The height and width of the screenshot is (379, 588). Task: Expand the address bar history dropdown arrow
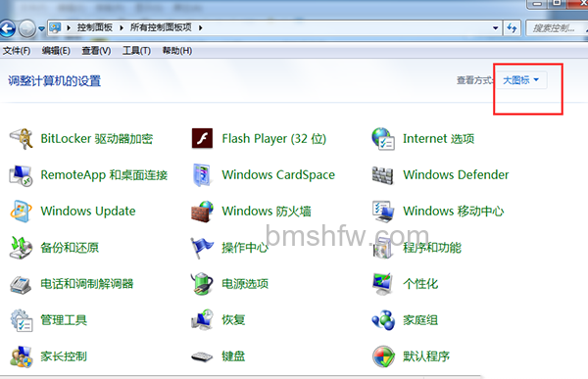click(x=495, y=27)
